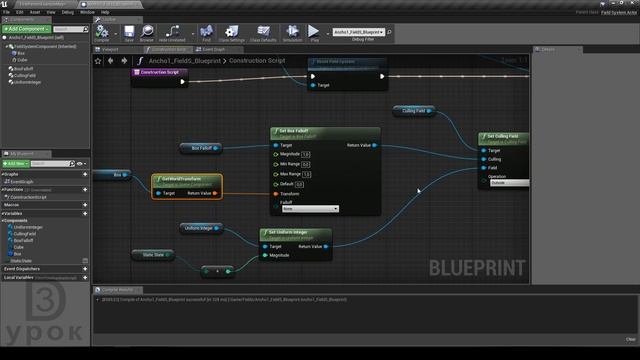Add new Event Dispatcher with plus icon

[x=85, y=269]
